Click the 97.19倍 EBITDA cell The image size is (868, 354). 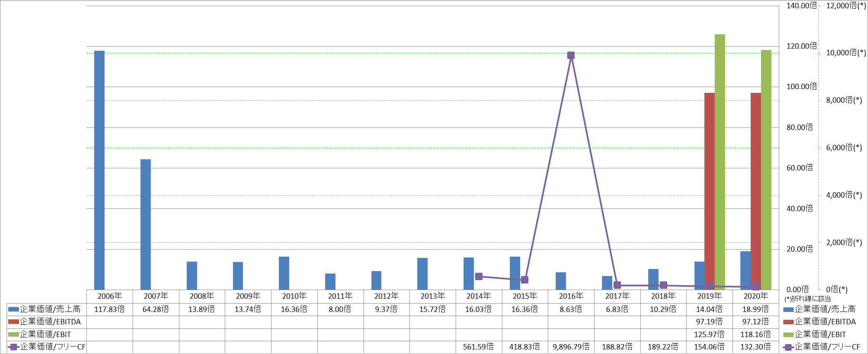click(x=709, y=322)
